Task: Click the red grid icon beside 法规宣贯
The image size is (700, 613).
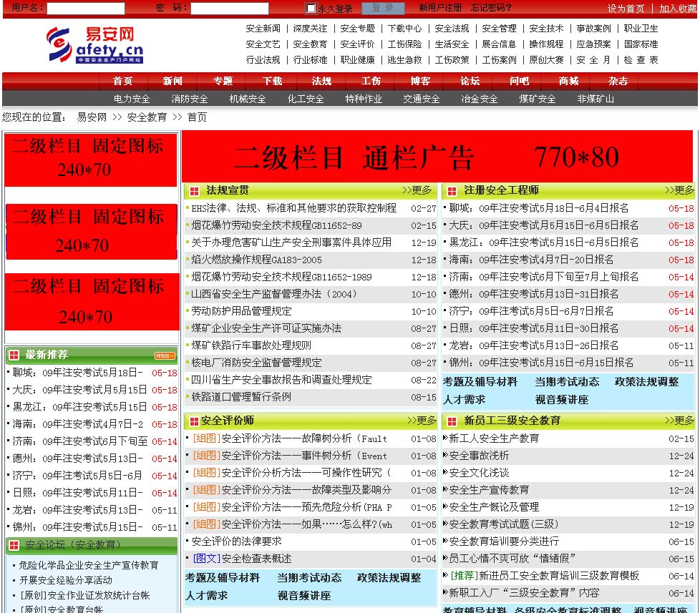Action: (194, 191)
